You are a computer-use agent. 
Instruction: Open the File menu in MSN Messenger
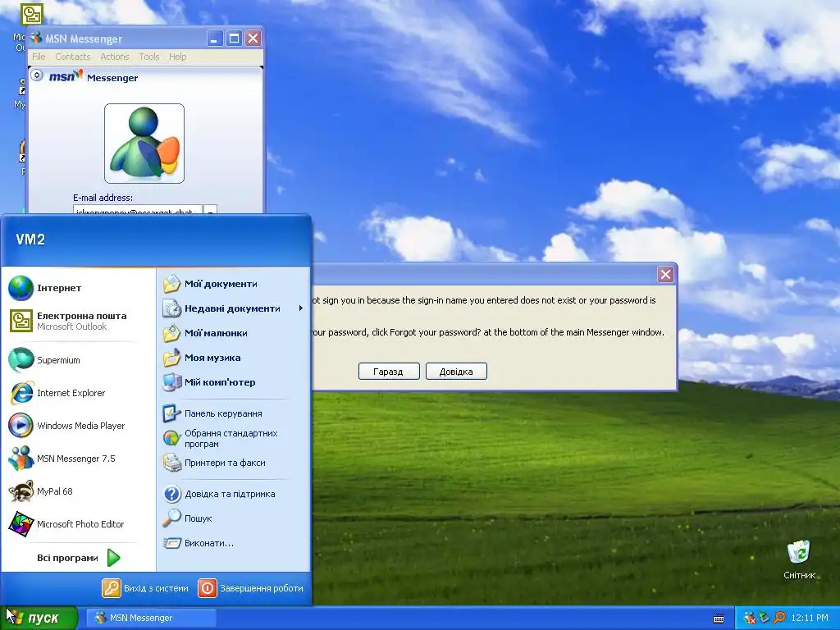point(39,57)
